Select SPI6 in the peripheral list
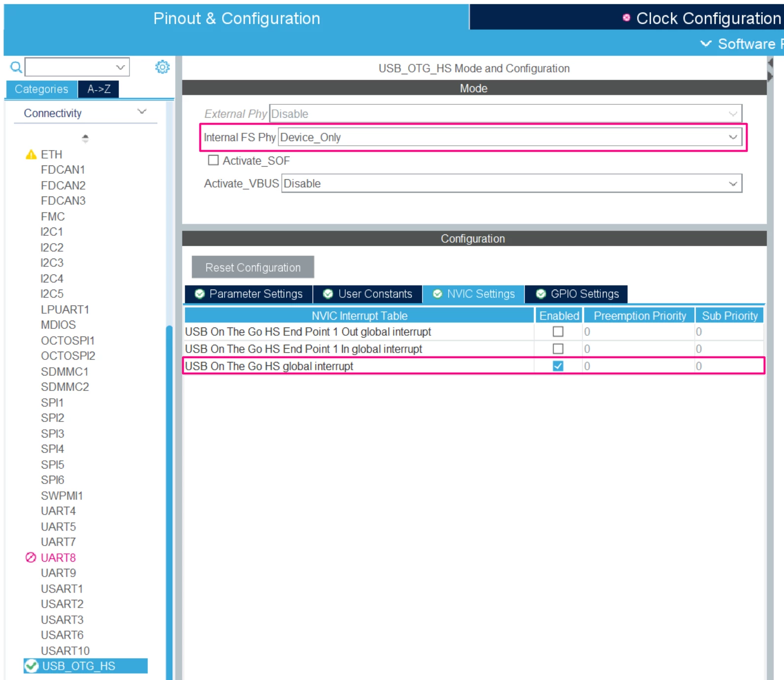 52,480
